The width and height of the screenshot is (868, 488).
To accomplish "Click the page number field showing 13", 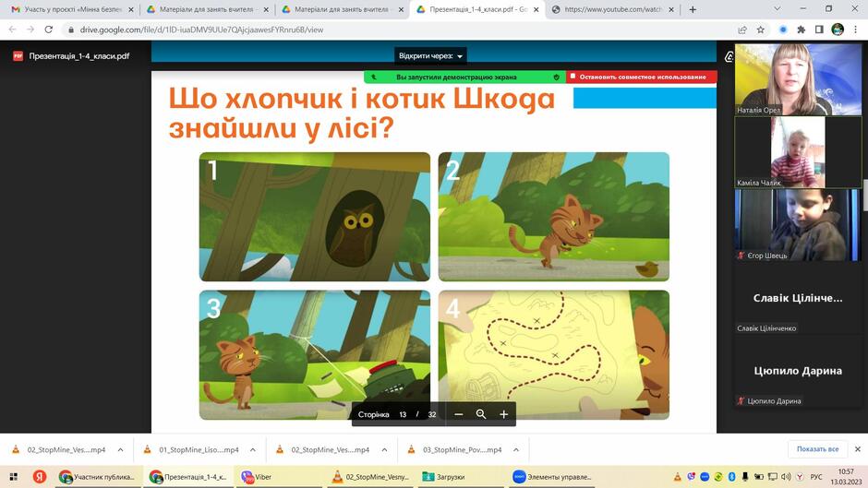I will click(403, 414).
